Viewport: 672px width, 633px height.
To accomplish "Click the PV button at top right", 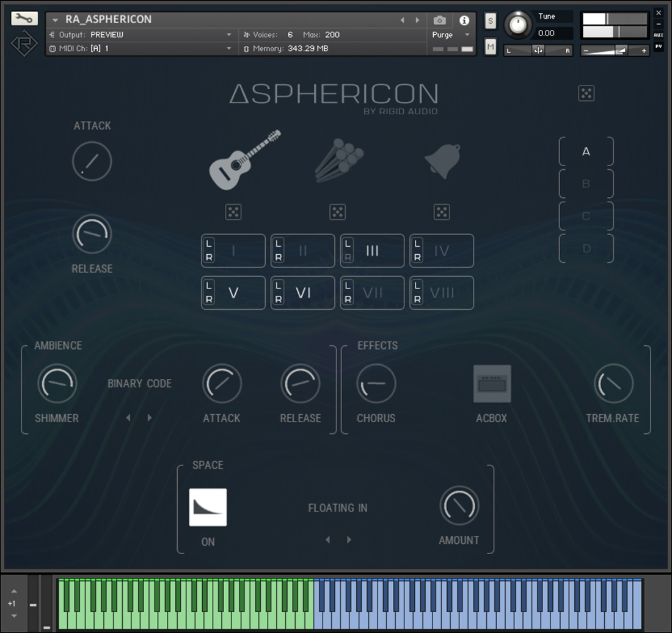I will click(659, 46).
